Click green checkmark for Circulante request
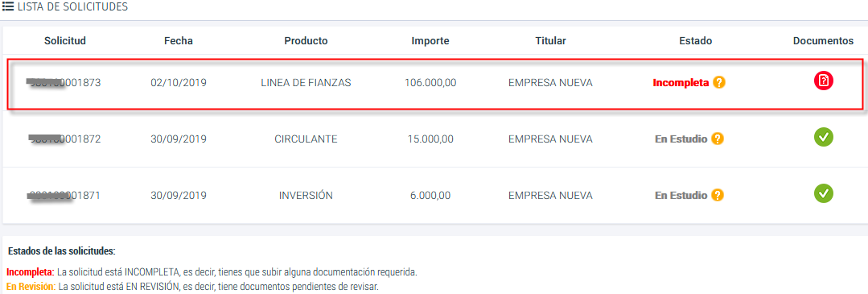Viewport: 868px width, 294px height. [823, 137]
